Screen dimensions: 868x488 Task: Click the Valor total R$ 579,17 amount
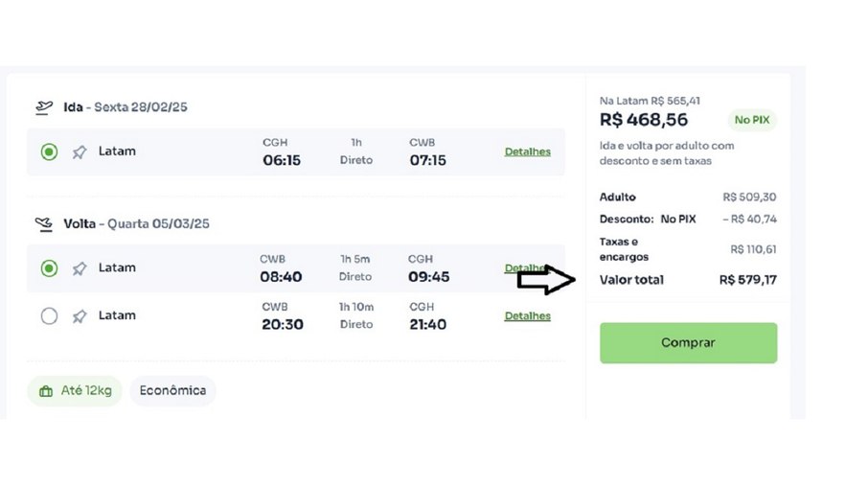[x=747, y=280]
